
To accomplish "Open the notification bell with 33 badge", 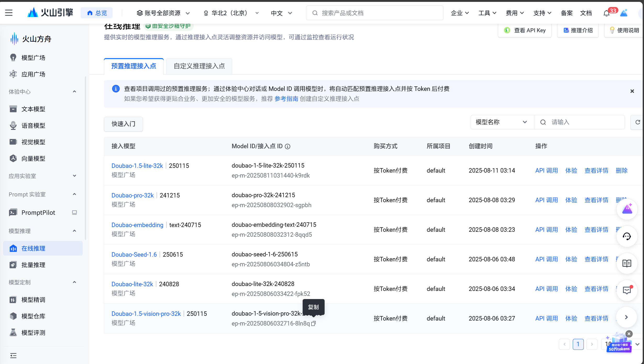I will [606, 13].
